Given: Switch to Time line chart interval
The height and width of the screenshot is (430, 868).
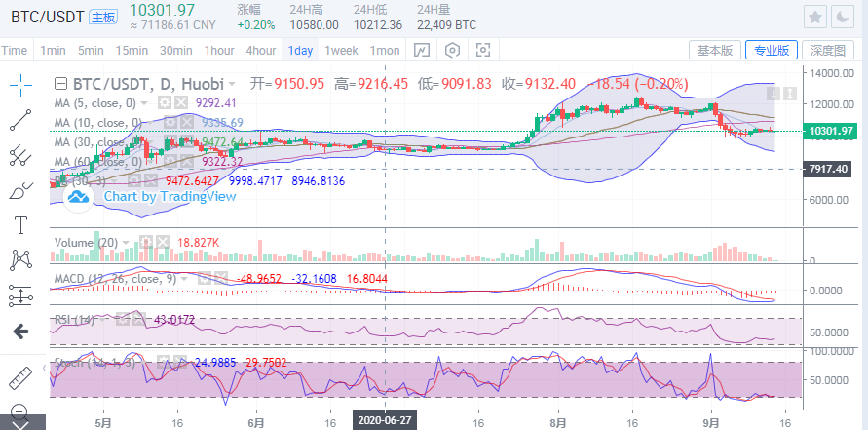Looking at the screenshot, I should click(15, 51).
